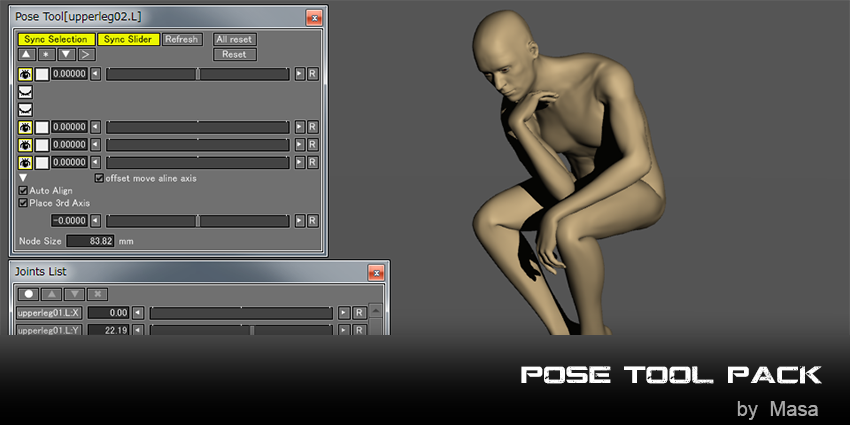Image resolution: width=850 pixels, height=425 pixels.
Task: Click the 0.00000 value field in the fourth row
Action: 69,162
